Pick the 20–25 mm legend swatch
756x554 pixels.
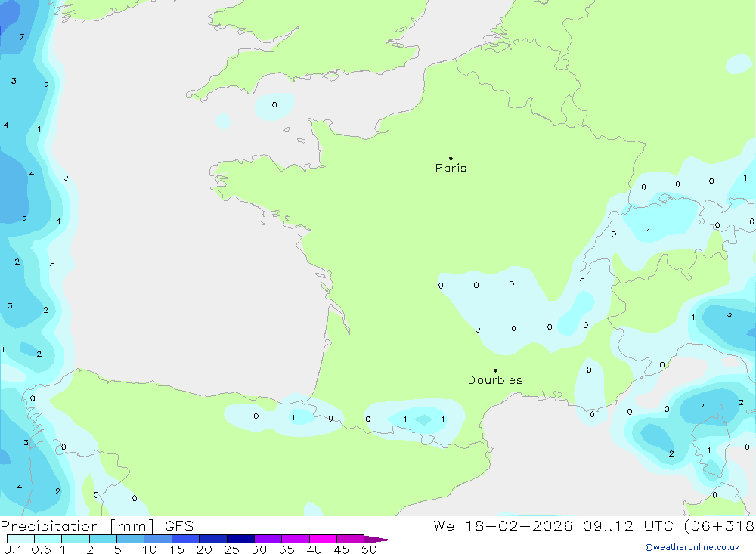point(213,539)
